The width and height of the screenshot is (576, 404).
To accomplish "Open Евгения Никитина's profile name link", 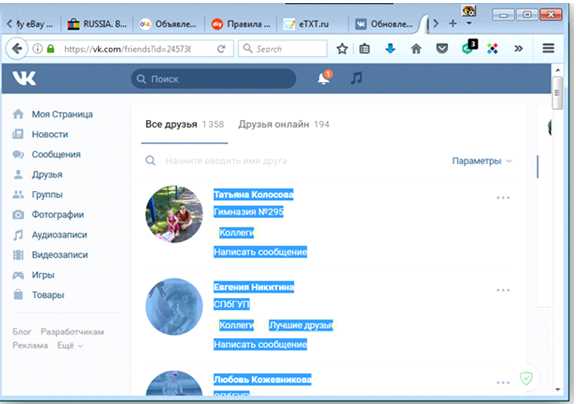I will tap(254, 287).
